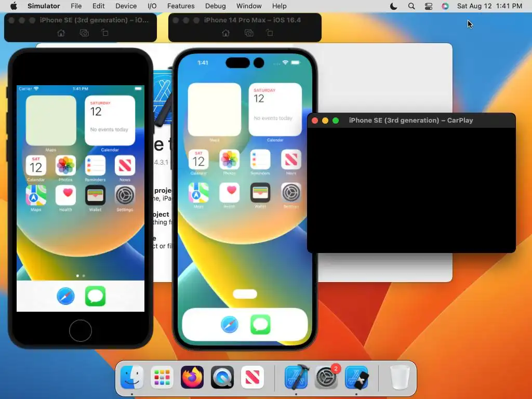532x399 pixels.
Task: Click Screenshot button in iPhone SE simulator toolbar
Action: [84, 33]
